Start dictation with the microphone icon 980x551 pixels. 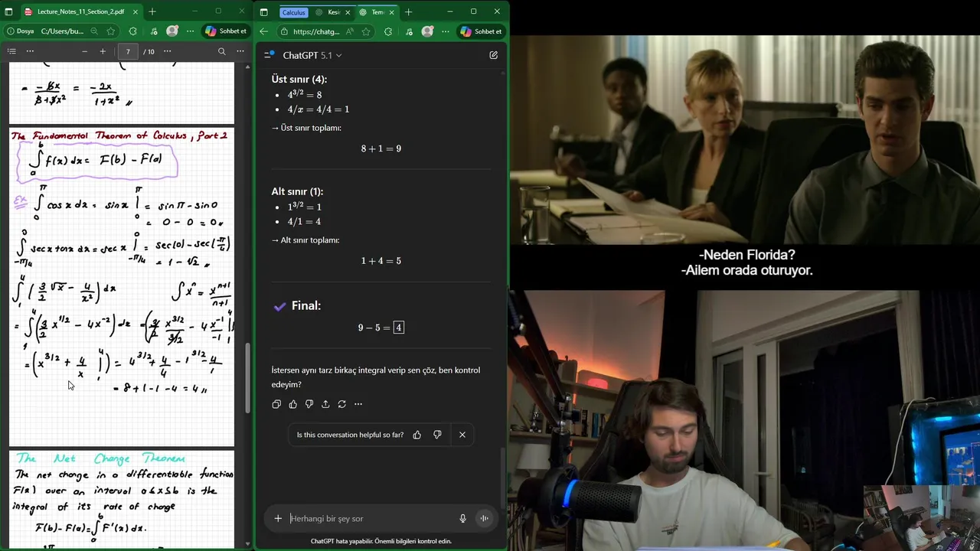(x=462, y=518)
